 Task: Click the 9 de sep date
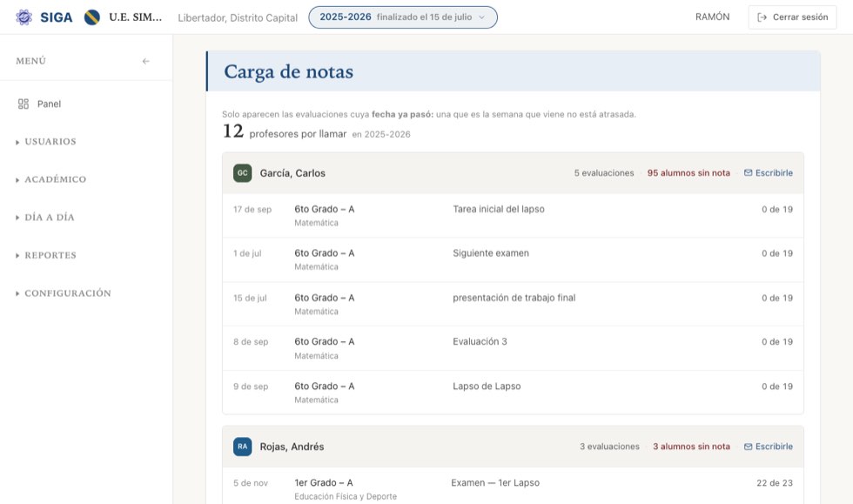click(251, 386)
